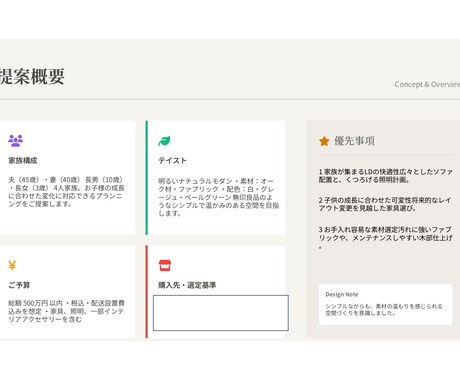Viewport: 460px width, 380px height.
Task: Click priority item 1 家族が集まるLDの快適性
Action: click(x=385, y=176)
